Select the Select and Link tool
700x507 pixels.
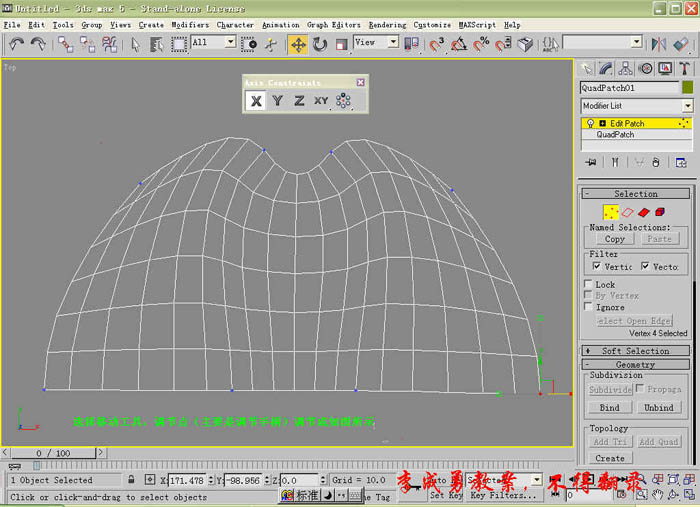(66, 44)
